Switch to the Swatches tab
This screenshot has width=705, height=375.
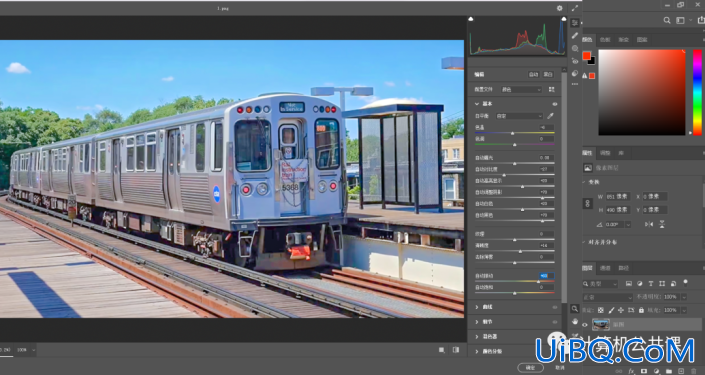pos(605,40)
